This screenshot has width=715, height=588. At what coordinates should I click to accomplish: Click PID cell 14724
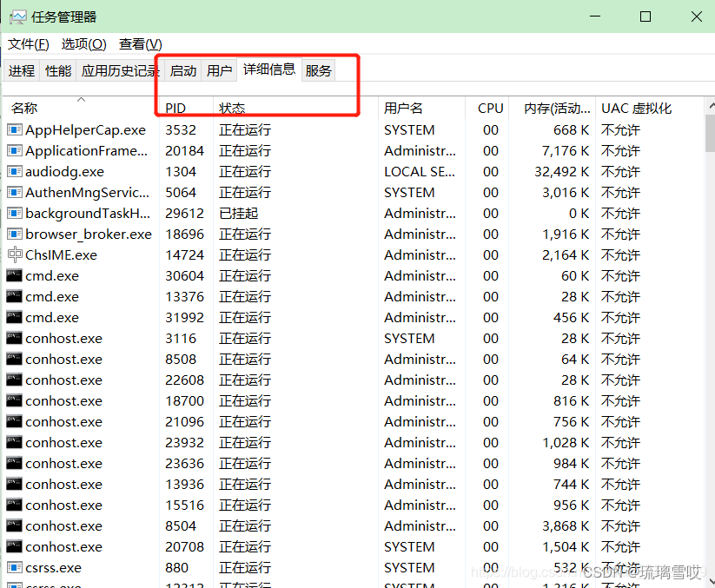185,254
